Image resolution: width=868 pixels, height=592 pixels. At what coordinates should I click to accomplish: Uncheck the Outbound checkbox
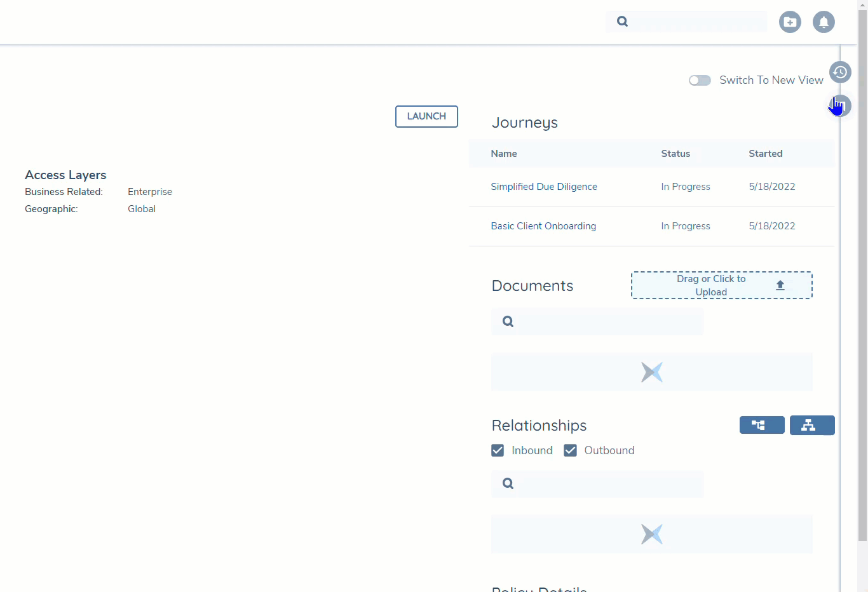point(570,450)
